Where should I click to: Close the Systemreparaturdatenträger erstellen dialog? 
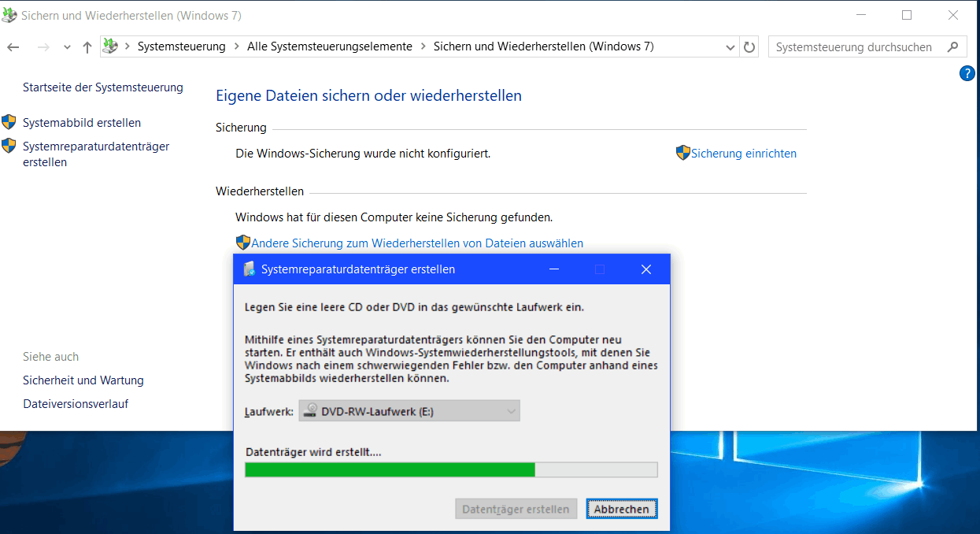(646, 269)
